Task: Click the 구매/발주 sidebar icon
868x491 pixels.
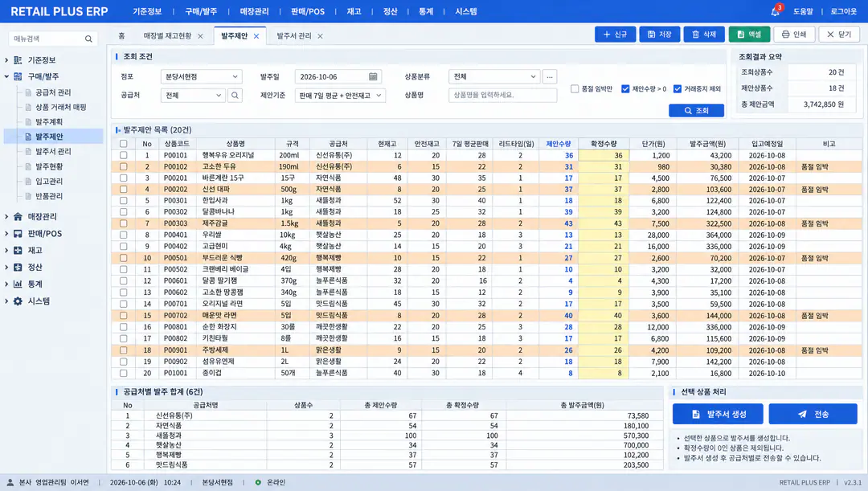Action: (18, 76)
